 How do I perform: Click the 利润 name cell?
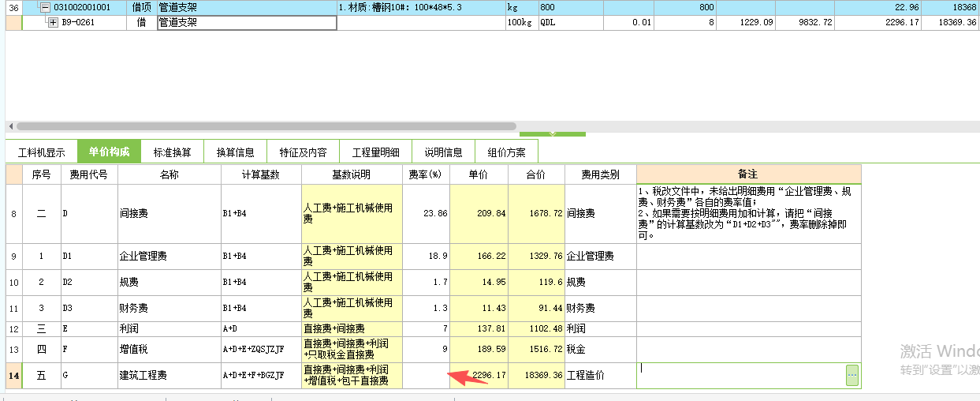tap(170, 328)
